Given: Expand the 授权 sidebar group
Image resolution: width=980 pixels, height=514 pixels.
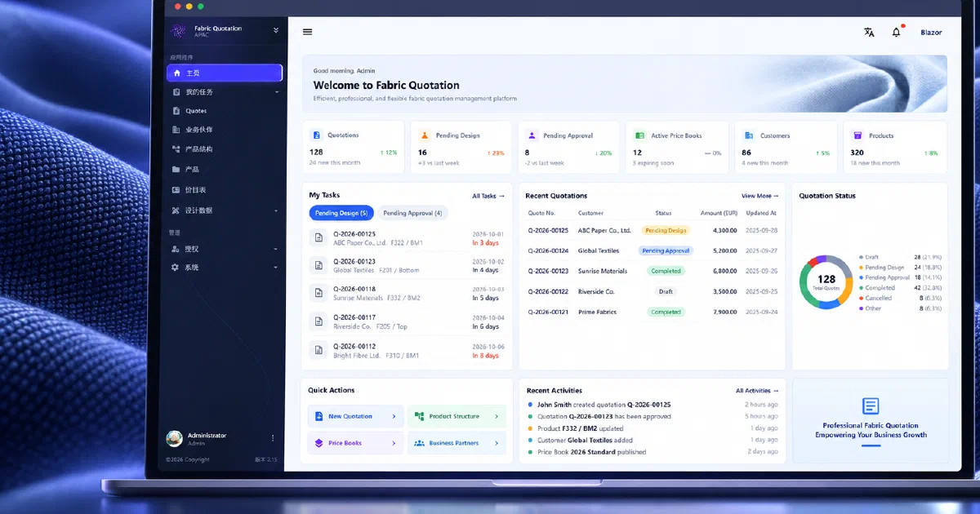Looking at the screenshot, I should pyautogui.click(x=276, y=249).
